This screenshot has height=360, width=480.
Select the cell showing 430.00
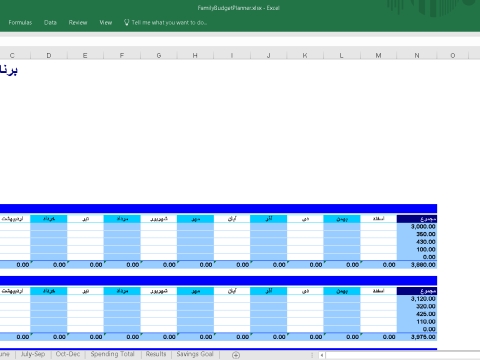(417, 242)
